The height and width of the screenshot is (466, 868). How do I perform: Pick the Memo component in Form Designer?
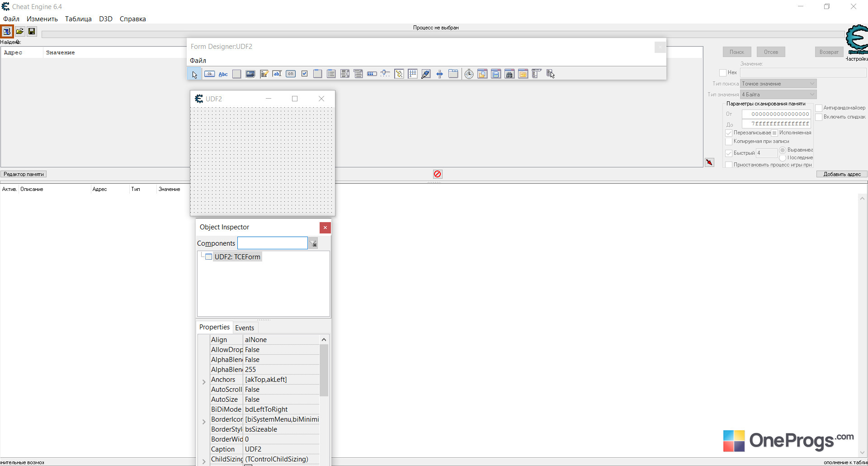264,74
